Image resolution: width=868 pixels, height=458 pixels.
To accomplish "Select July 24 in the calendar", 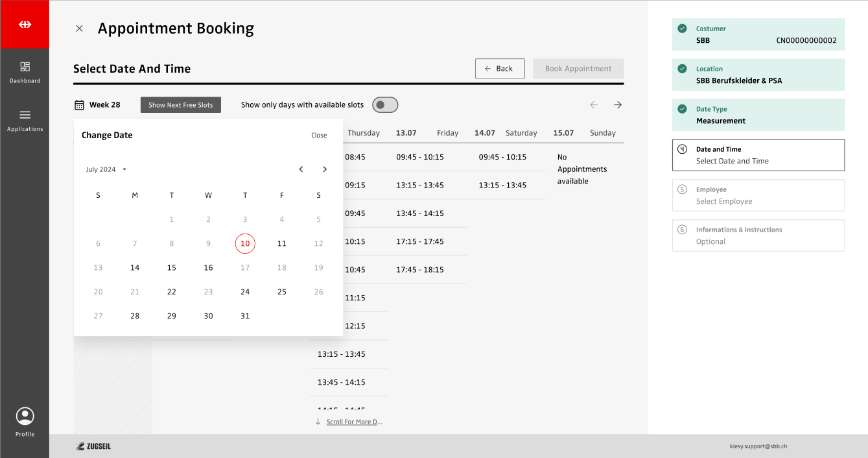I will (x=245, y=292).
